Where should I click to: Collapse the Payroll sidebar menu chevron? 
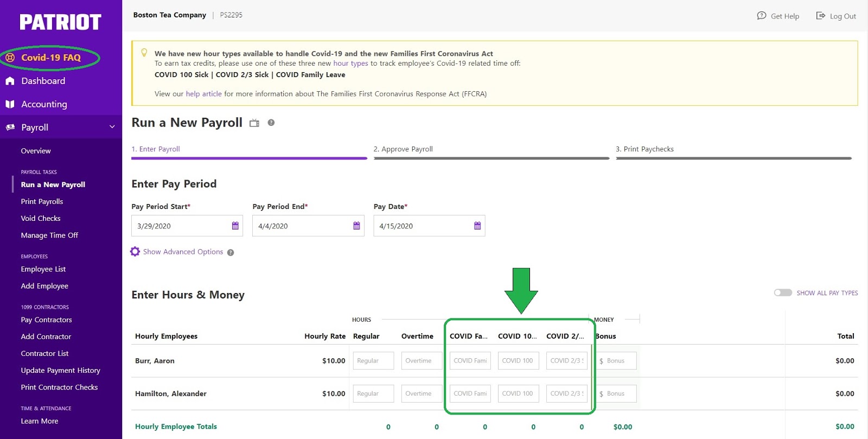click(x=112, y=127)
